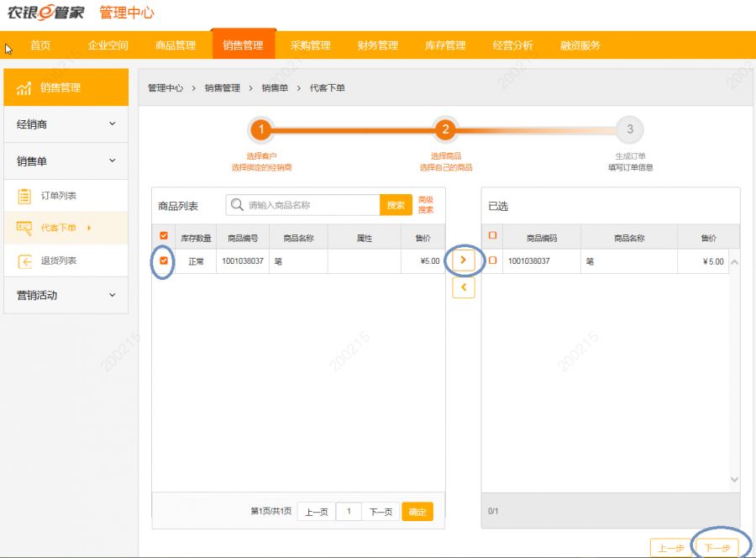Screen dimensions: 756x558
Task: Click the orange 搜索 button
Action: 396,205
